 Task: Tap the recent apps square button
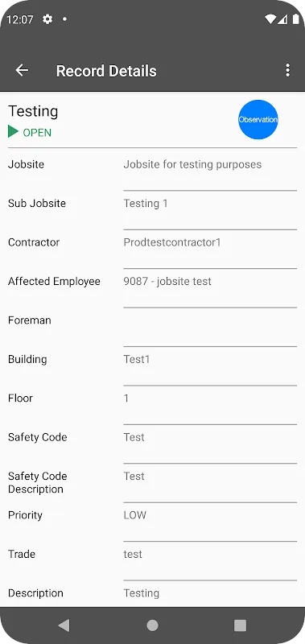(240, 625)
